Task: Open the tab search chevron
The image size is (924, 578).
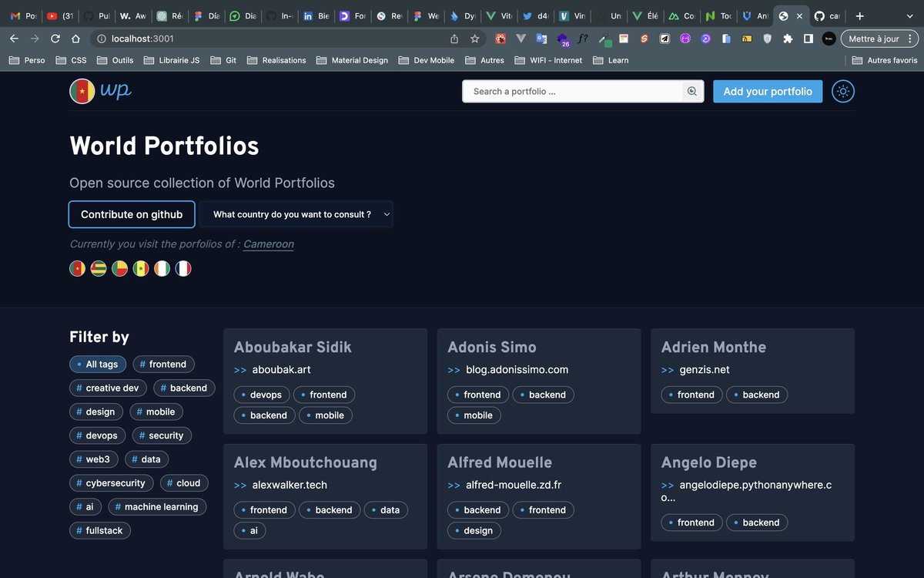Action: [909, 15]
